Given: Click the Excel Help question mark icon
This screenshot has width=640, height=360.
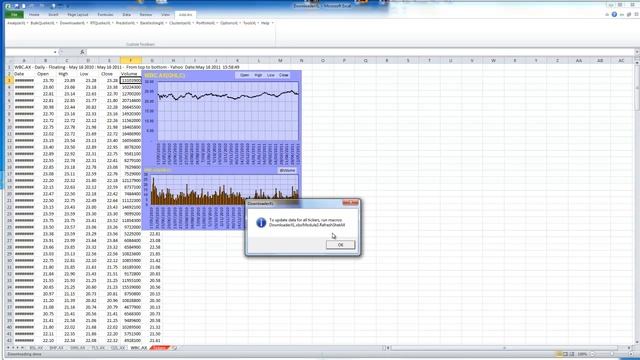Looking at the screenshot, I should [614, 14].
